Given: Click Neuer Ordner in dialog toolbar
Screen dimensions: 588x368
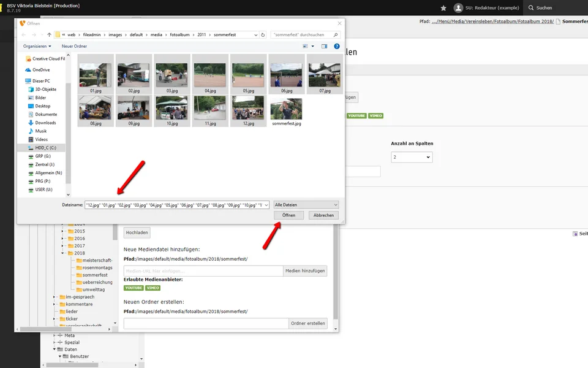Looking at the screenshot, I should pos(74,47).
